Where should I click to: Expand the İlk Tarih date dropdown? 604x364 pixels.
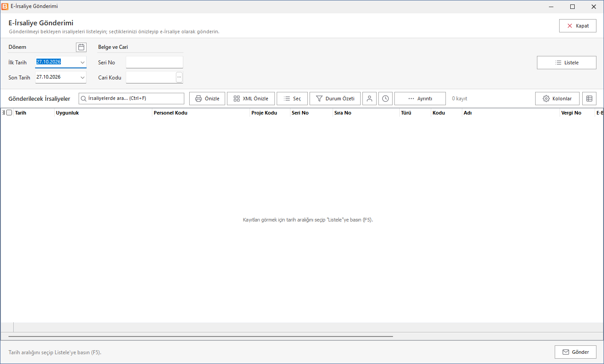83,62
